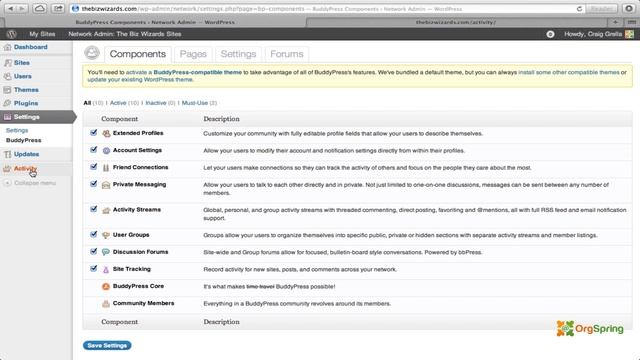Uncheck the Discussion Forums checkbox
The image size is (640, 360).
[x=93, y=251]
